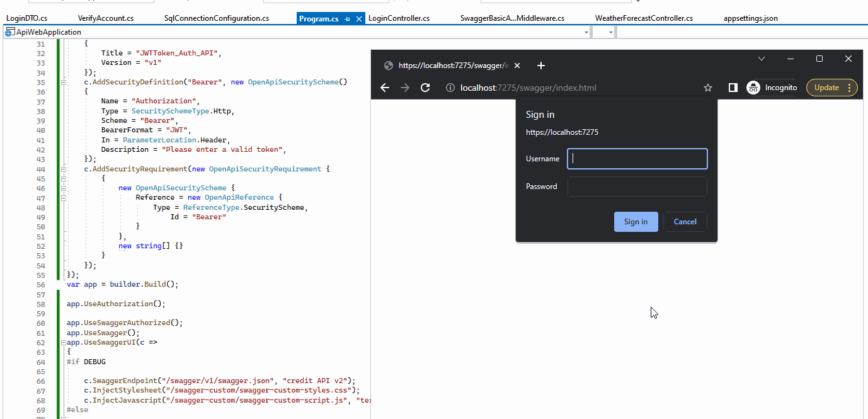
Task: Minimize the browser window
Action: pyautogui.click(x=791, y=59)
